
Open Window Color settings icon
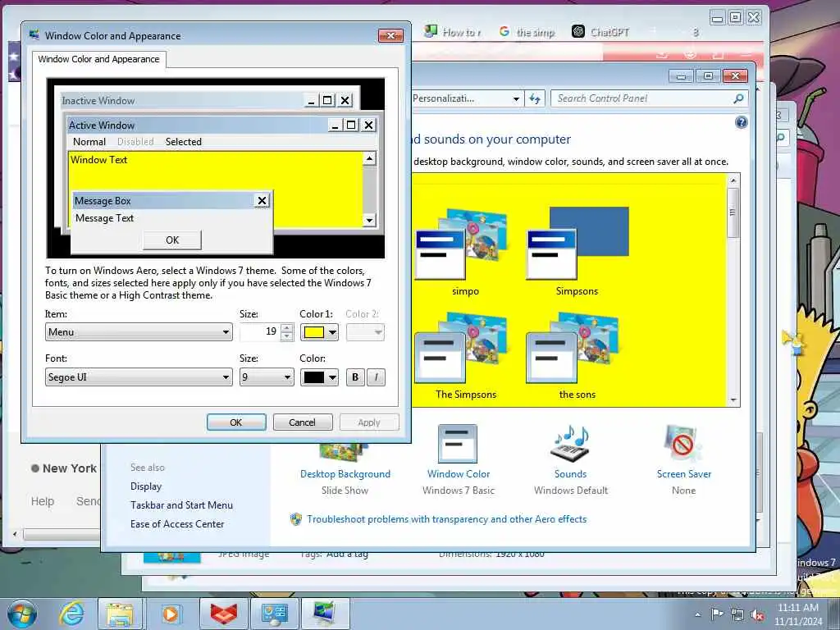[458, 445]
